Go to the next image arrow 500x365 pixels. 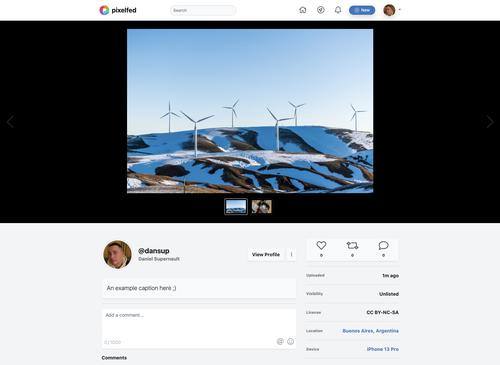point(490,122)
